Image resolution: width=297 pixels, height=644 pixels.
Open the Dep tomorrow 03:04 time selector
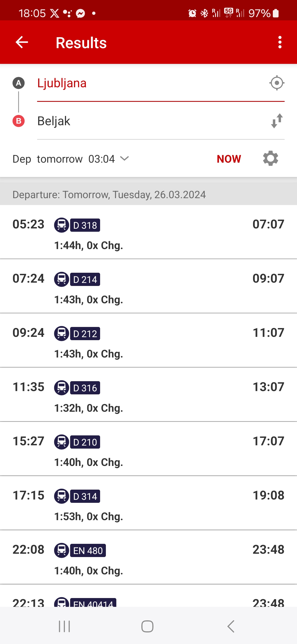click(x=71, y=159)
